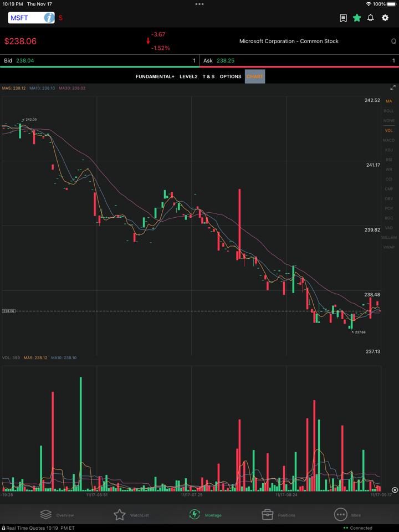399x532 pixels.
Task: Expand chart to fullscreen
Action: (392, 88)
